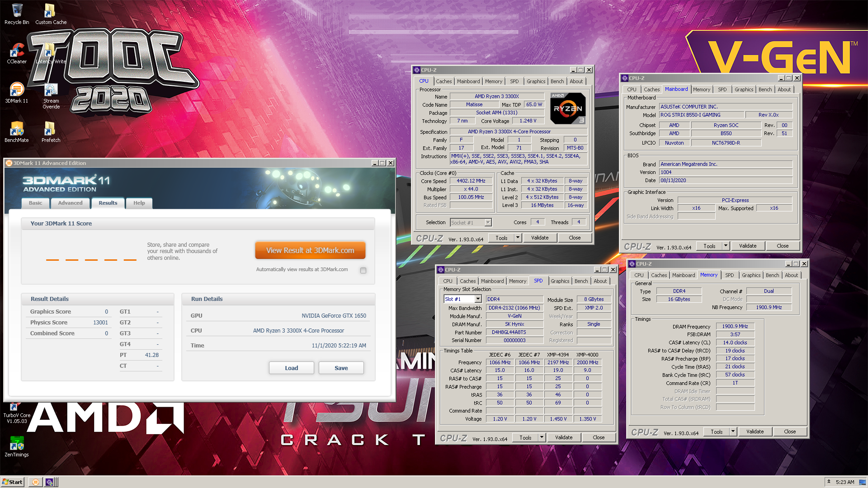
Task: Click the PT value 41.28
Action: tap(151, 355)
